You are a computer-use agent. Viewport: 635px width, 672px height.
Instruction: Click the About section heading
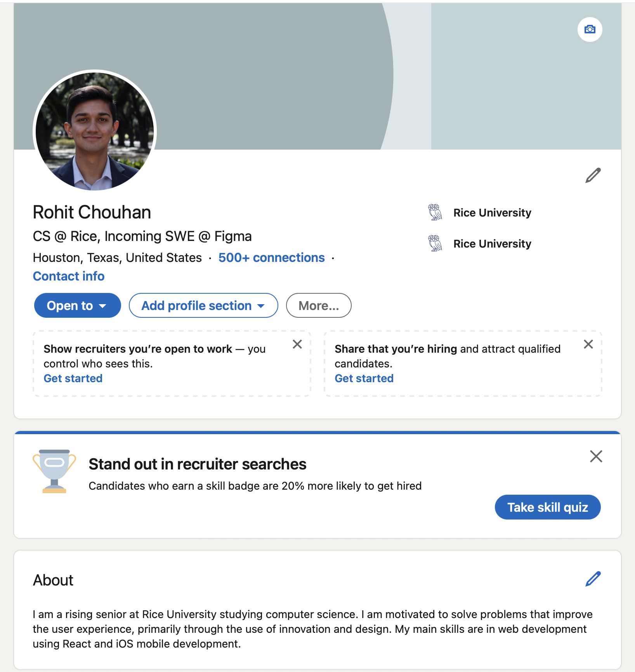(53, 580)
